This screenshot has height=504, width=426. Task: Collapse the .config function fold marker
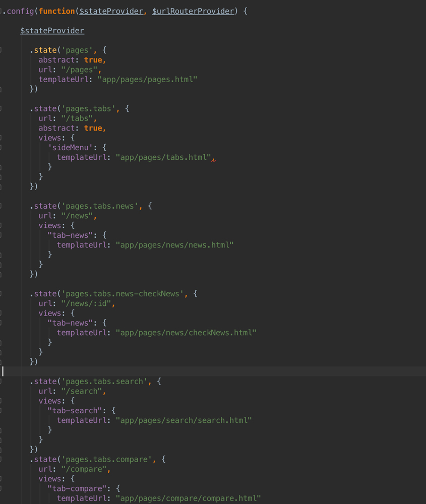click(x=2, y=11)
